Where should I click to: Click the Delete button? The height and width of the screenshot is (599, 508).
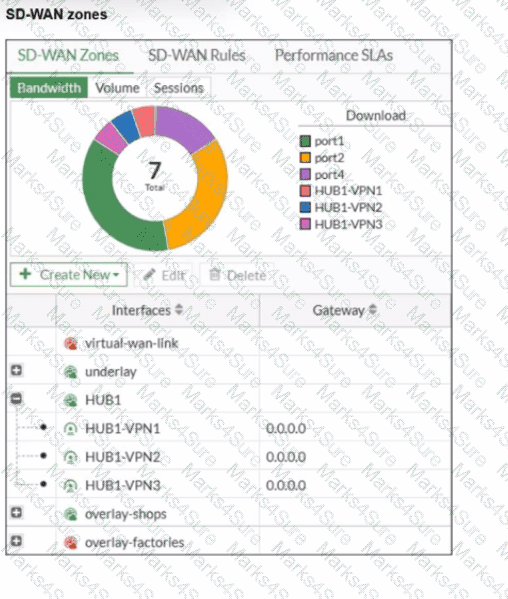click(x=238, y=275)
